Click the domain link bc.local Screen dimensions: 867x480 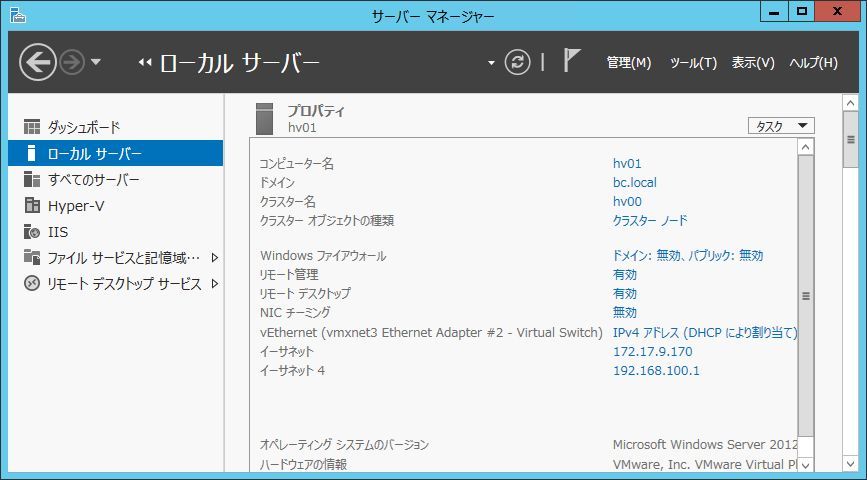pos(635,182)
